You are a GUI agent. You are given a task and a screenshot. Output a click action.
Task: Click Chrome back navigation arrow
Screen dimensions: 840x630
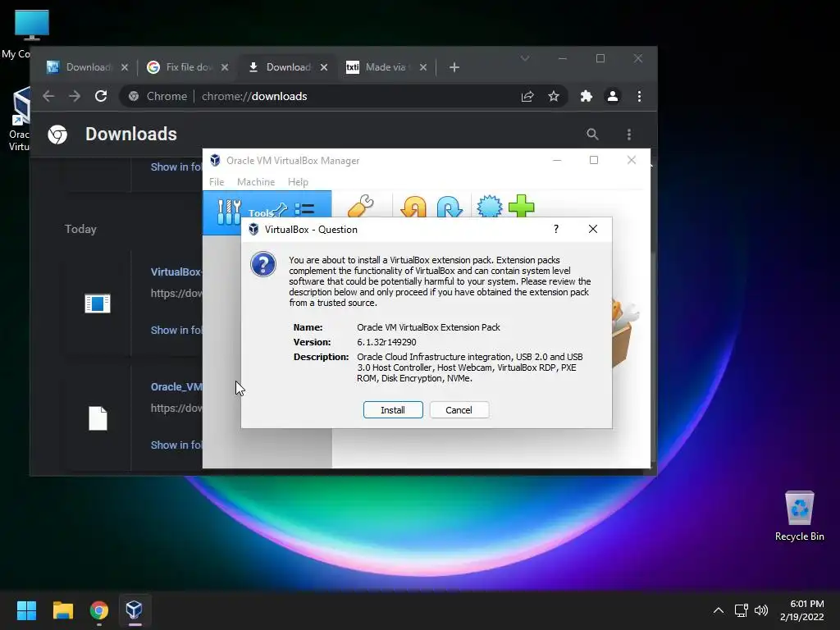tap(48, 96)
